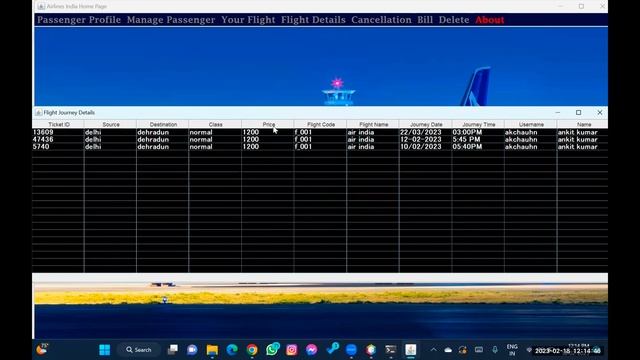Minimize the Flight Journey Details window

click(558, 113)
